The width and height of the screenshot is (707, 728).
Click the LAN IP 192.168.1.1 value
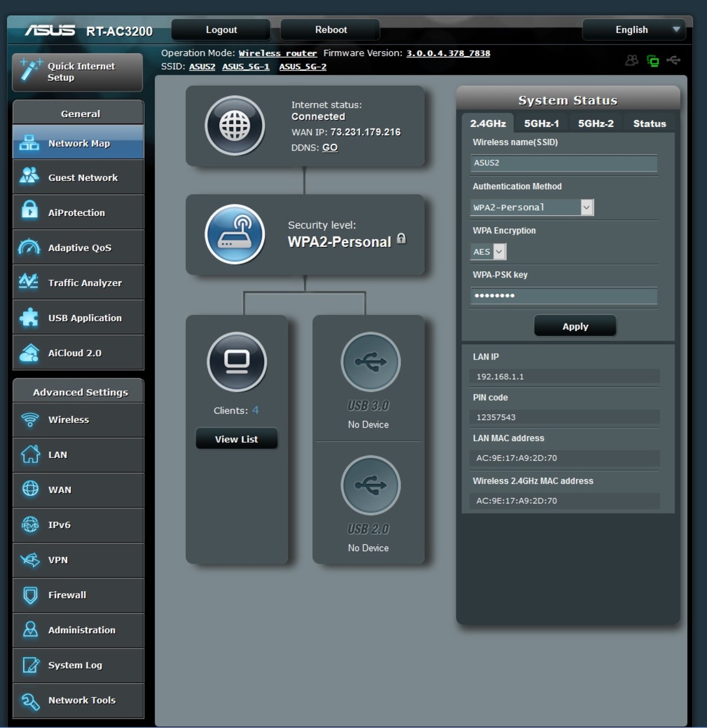pyautogui.click(x=565, y=376)
